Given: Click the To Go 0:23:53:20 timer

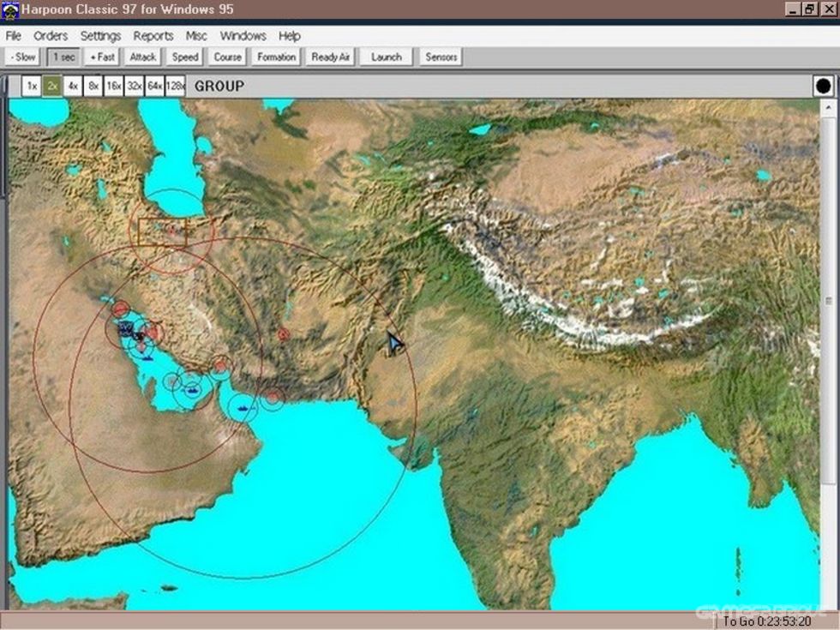Looking at the screenshot, I should pos(766,621).
